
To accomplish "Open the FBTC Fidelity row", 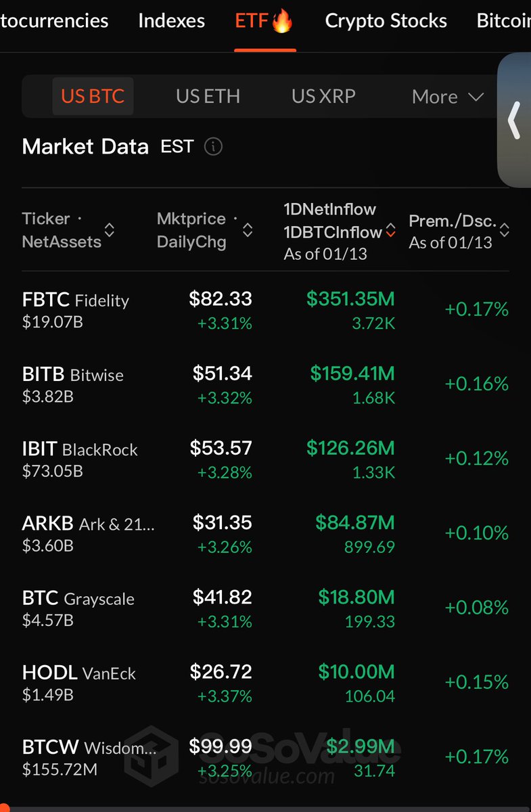I will pyautogui.click(x=265, y=309).
